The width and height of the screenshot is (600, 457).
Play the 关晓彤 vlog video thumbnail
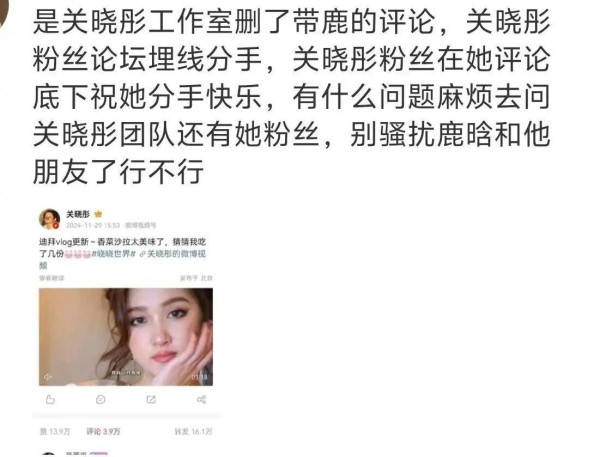(126, 337)
